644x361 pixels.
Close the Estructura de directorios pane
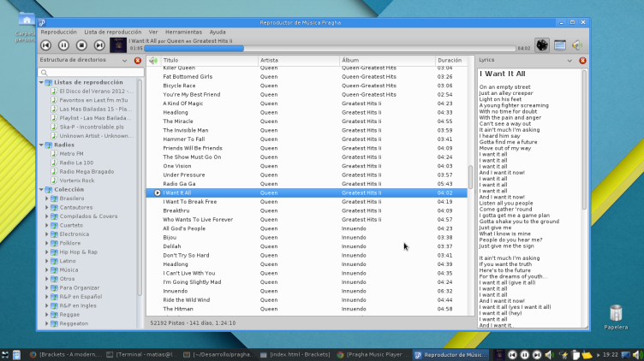coord(138,61)
